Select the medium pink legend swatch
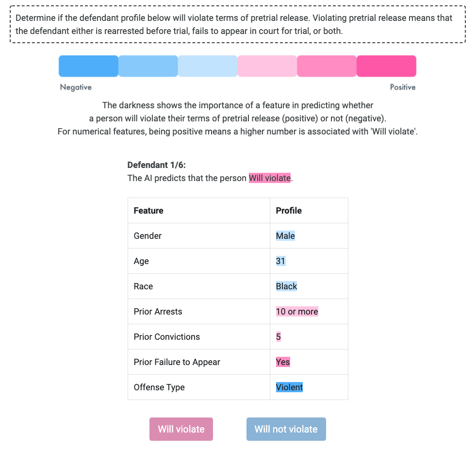The height and width of the screenshot is (450, 476). (327, 66)
